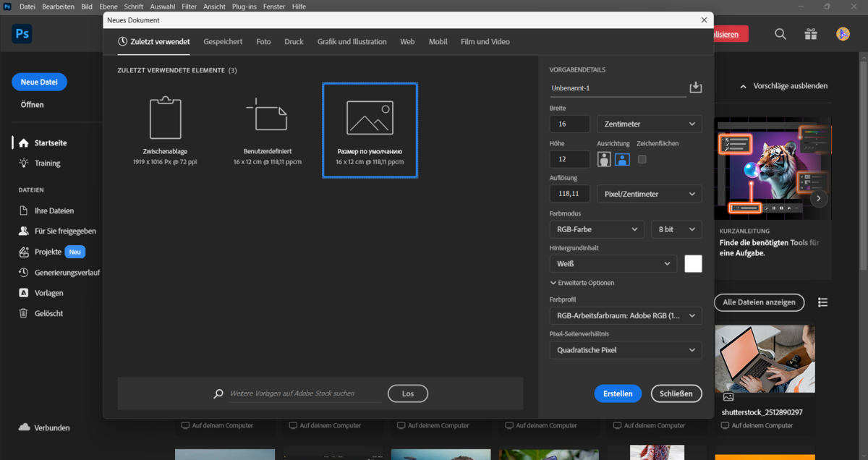Open the Gelöscht section
Image resolution: width=868 pixels, height=460 pixels.
pos(50,313)
